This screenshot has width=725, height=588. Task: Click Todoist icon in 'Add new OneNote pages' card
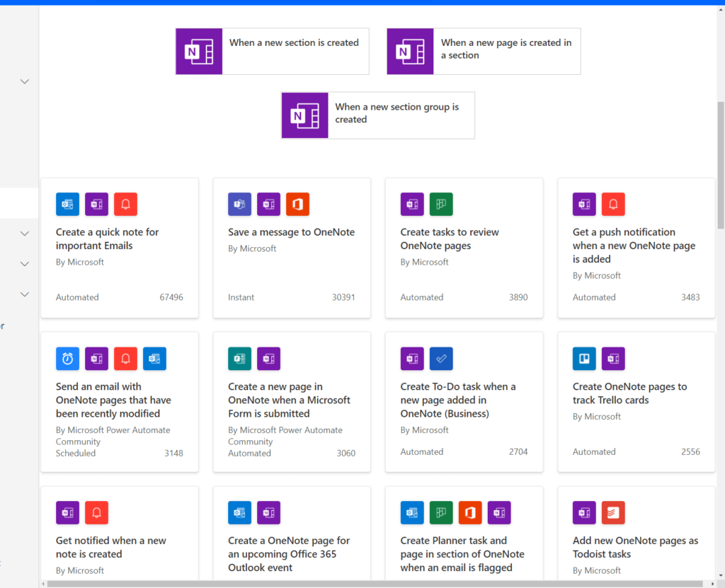pyautogui.click(x=613, y=512)
